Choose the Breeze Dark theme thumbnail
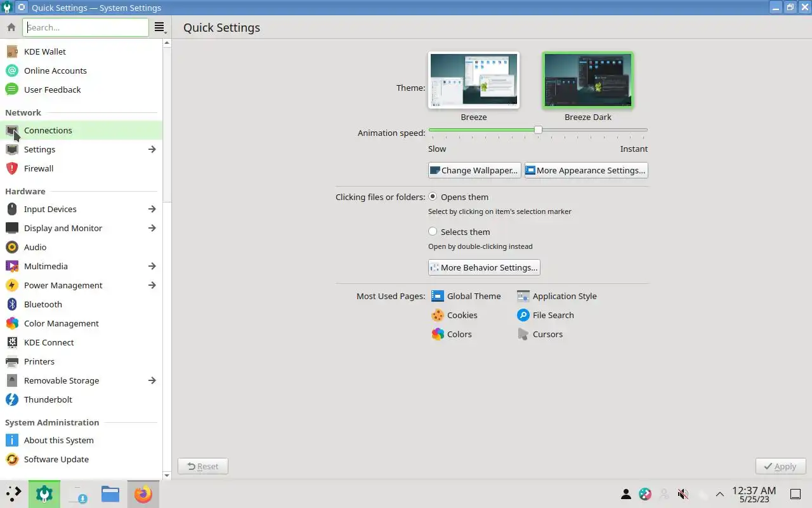This screenshot has height=508, width=812. point(588,80)
